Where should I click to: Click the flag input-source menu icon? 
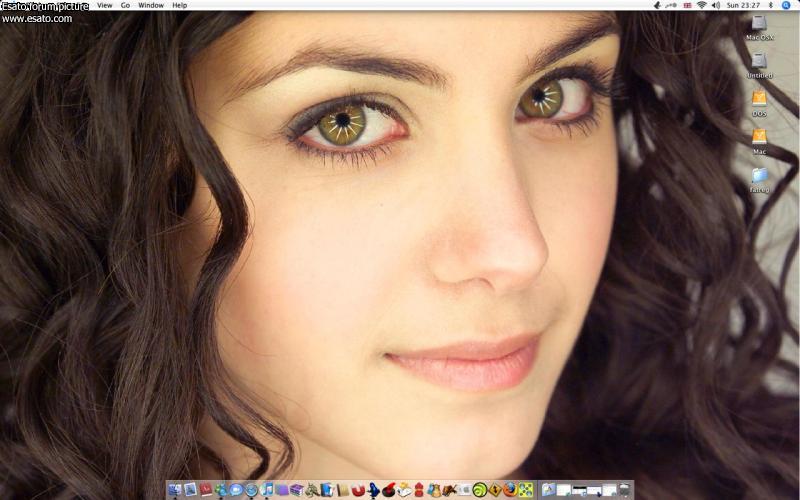(x=687, y=5)
